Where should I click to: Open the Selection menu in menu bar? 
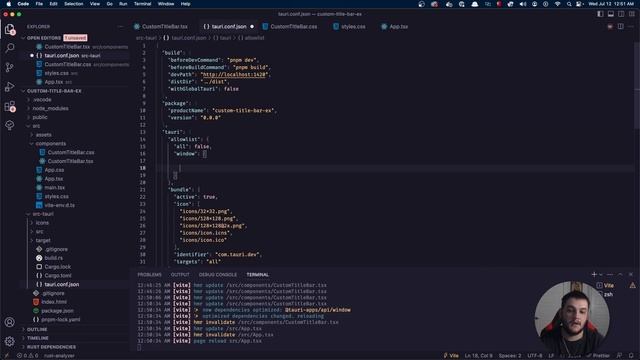(73, 4)
